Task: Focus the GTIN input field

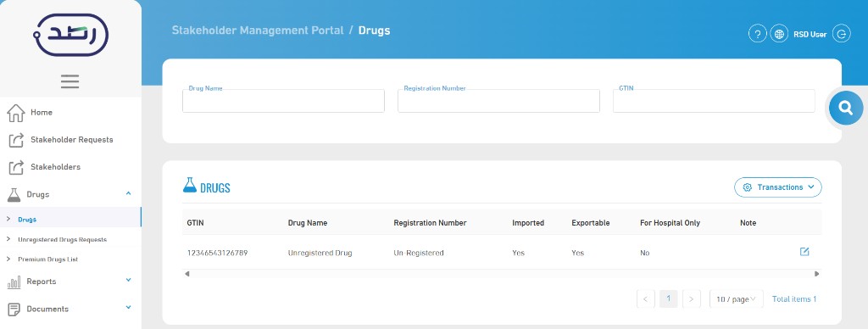Action: (714, 101)
